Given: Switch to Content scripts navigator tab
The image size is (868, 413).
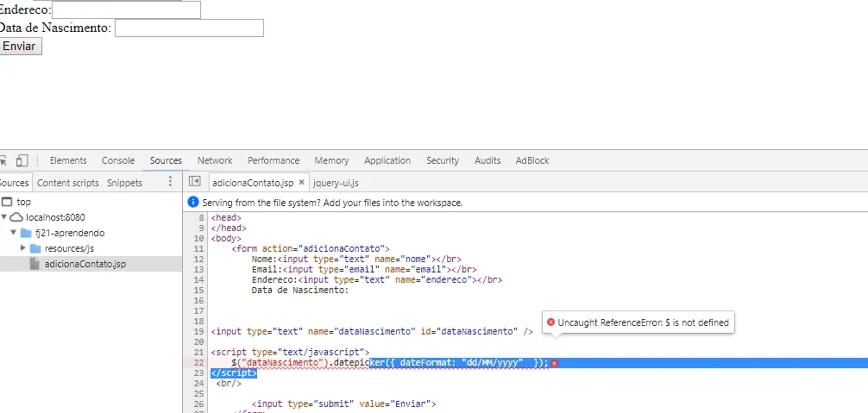Looking at the screenshot, I should [68, 183].
